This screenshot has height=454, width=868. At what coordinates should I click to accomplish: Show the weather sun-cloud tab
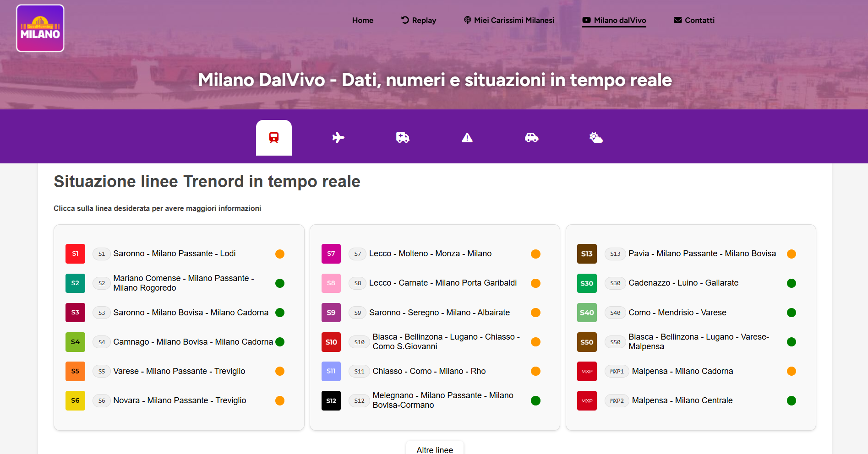pos(595,137)
